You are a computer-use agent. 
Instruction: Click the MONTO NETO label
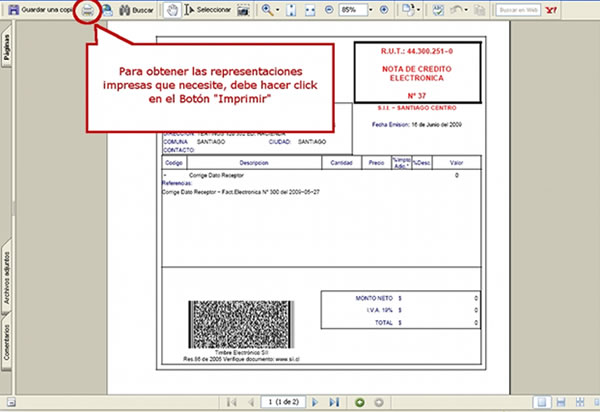click(x=374, y=298)
